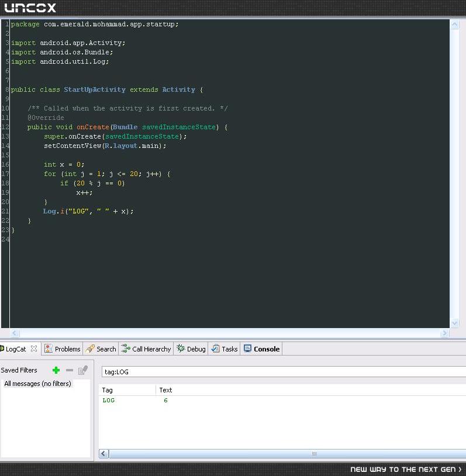Image resolution: width=466 pixels, height=476 pixels.
Task: Select the log text value 6
Action: [165, 400]
